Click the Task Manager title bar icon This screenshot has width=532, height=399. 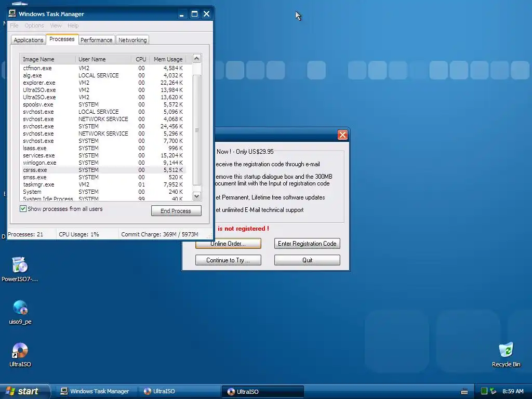(12, 14)
